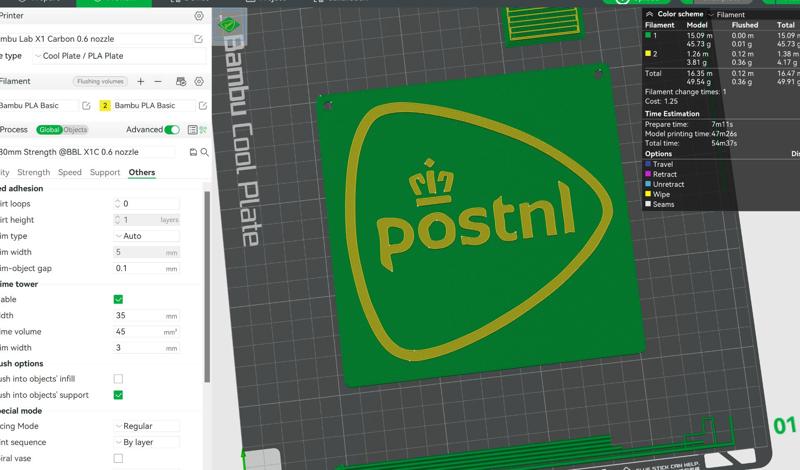Screen dimensions: 800x470
Task: Toggle Unretract display option
Action: pos(648,184)
